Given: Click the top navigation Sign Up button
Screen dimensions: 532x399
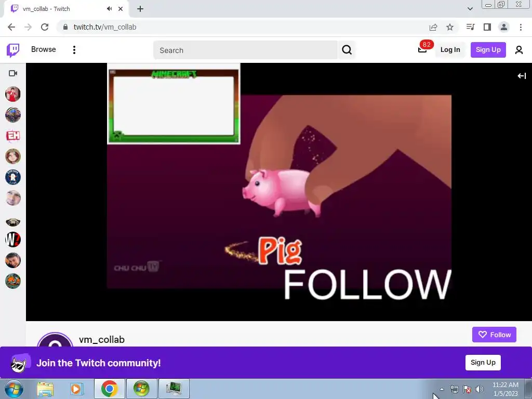Looking at the screenshot, I should point(488,50).
